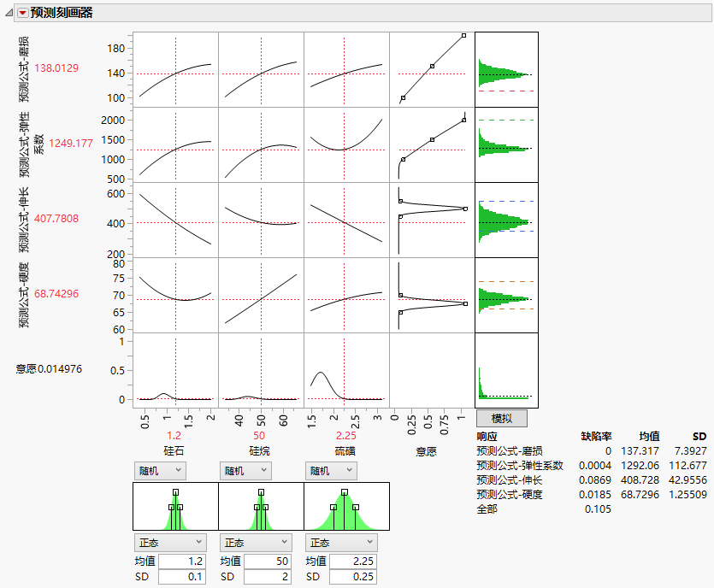Click the 磨损 simulation histogram
The height and width of the screenshot is (588, 714).
(506, 70)
